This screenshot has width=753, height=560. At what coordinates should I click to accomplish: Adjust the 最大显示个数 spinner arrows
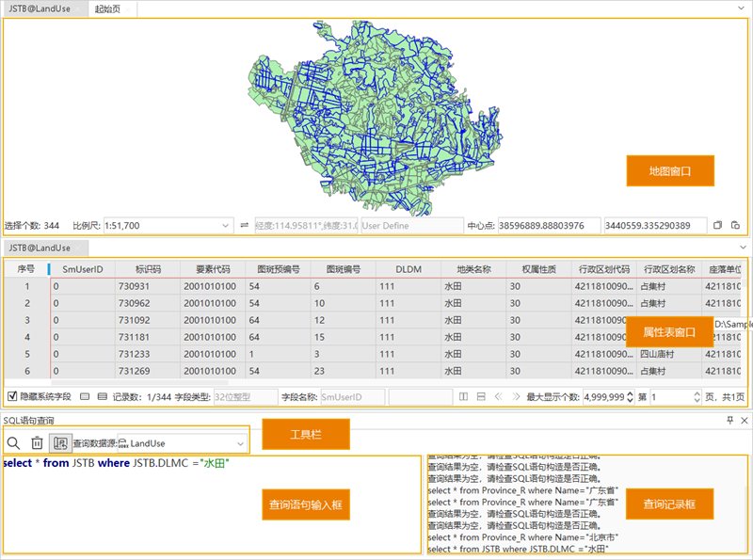(631, 397)
